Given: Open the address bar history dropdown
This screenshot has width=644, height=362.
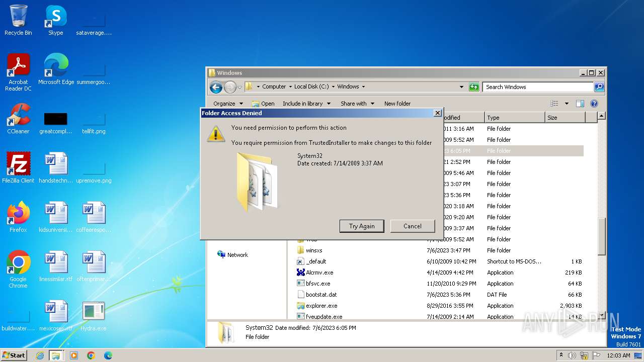Looking at the screenshot, I should click(461, 87).
